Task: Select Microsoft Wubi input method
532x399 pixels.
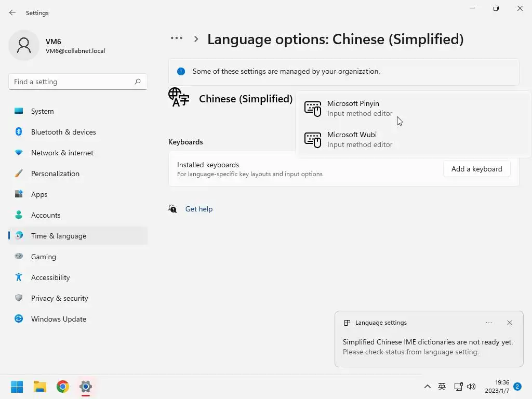Action: point(413,139)
